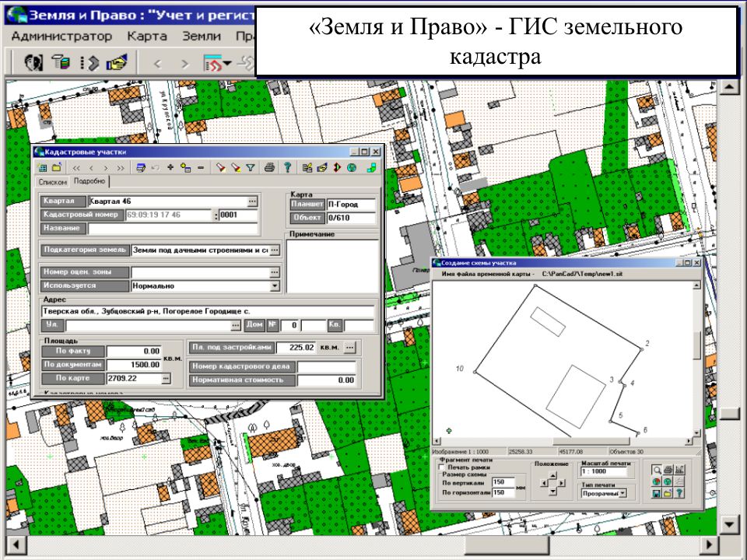The image size is (747, 560).
Task: Open ellipsis browse for Подкатегория земель
Action: click(x=275, y=250)
